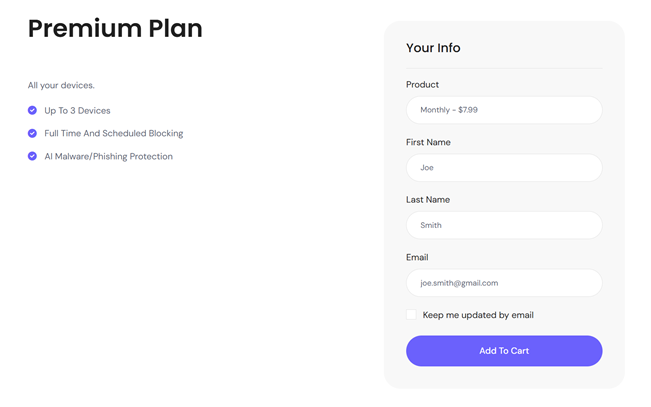Click the Premium Plan heading
This screenshot has width=651, height=407.
coord(115,29)
